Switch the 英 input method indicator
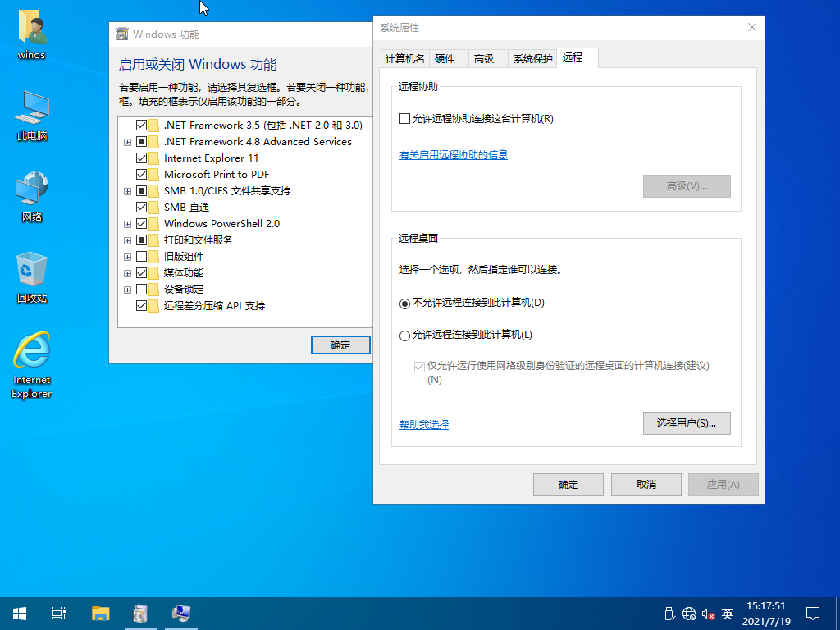 [727, 614]
